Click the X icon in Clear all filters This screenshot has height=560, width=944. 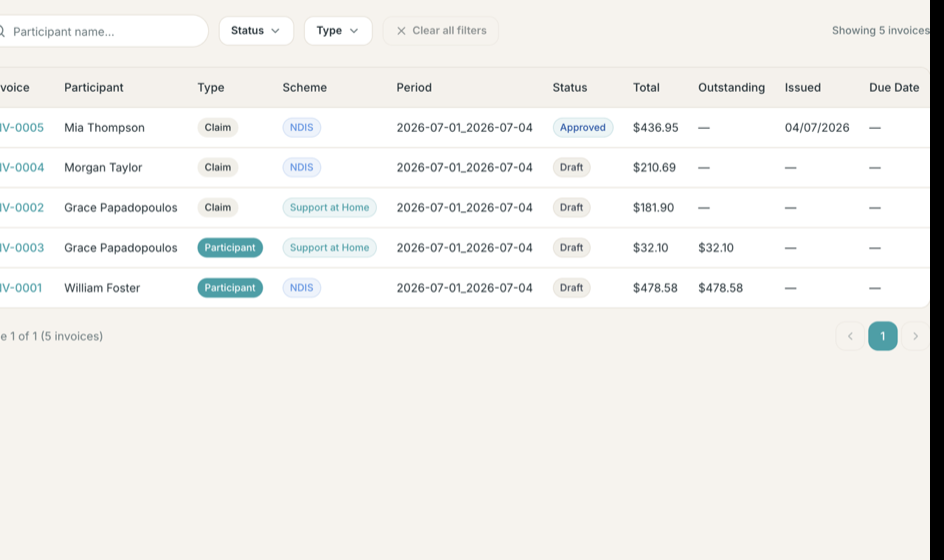(x=401, y=31)
